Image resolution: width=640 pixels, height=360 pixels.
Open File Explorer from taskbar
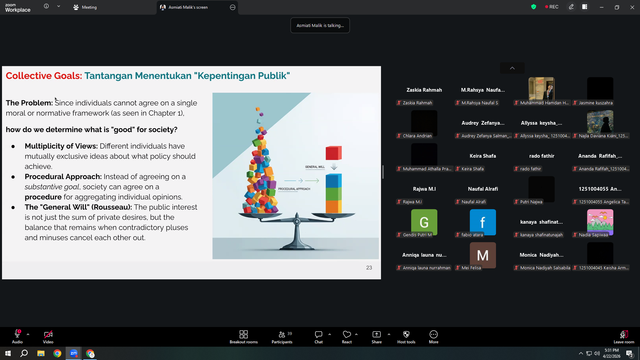click(x=41, y=353)
